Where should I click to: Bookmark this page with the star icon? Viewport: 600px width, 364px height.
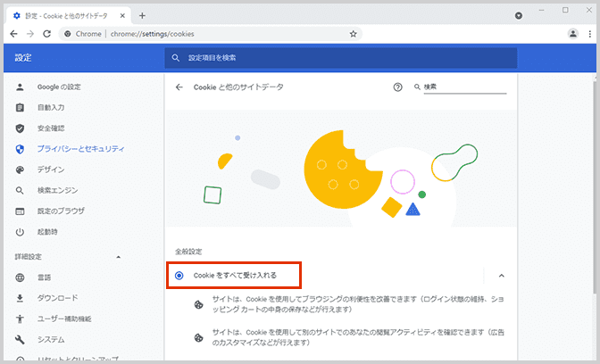(354, 34)
